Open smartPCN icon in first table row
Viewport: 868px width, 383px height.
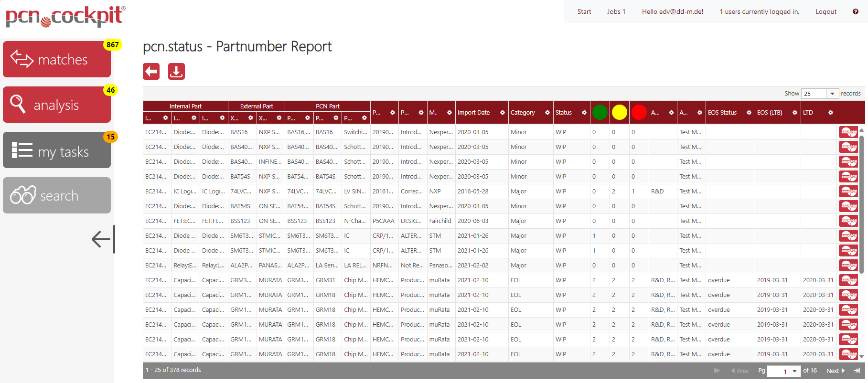coord(848,132)
